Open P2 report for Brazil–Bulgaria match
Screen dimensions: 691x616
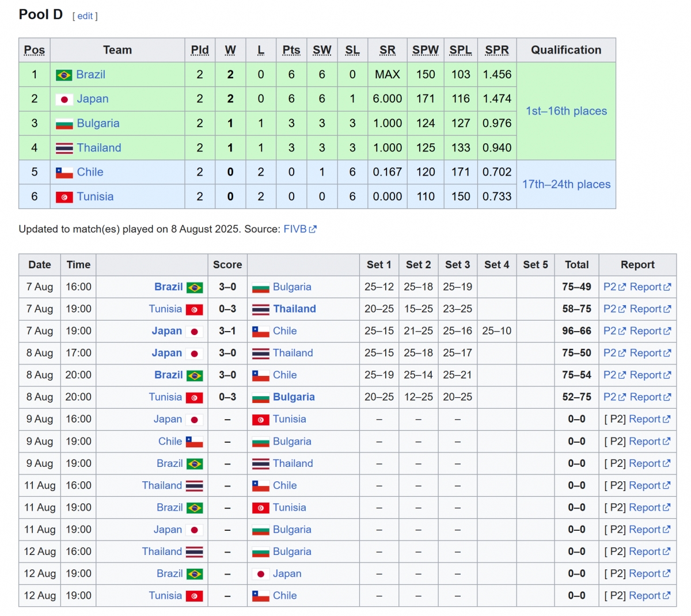coord(614,287)
